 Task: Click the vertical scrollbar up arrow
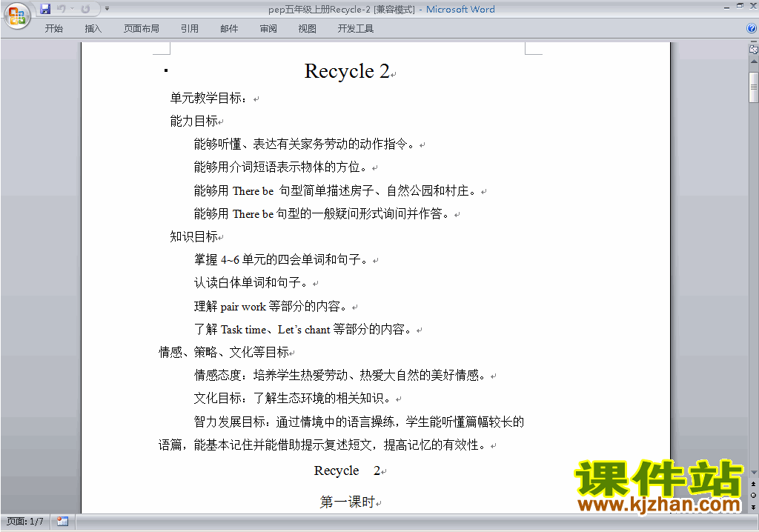pyautogui.click(x=754, y=61)
